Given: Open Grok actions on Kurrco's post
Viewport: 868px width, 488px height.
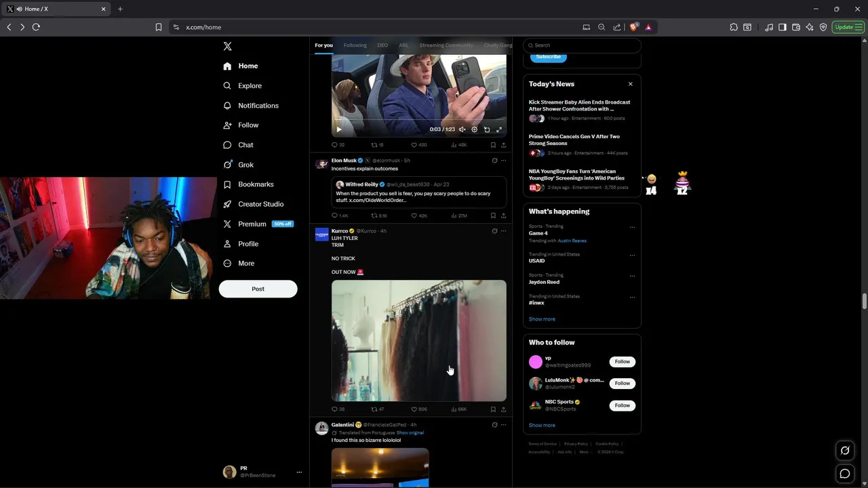Looking at the screenshot, I should (494, 231).
